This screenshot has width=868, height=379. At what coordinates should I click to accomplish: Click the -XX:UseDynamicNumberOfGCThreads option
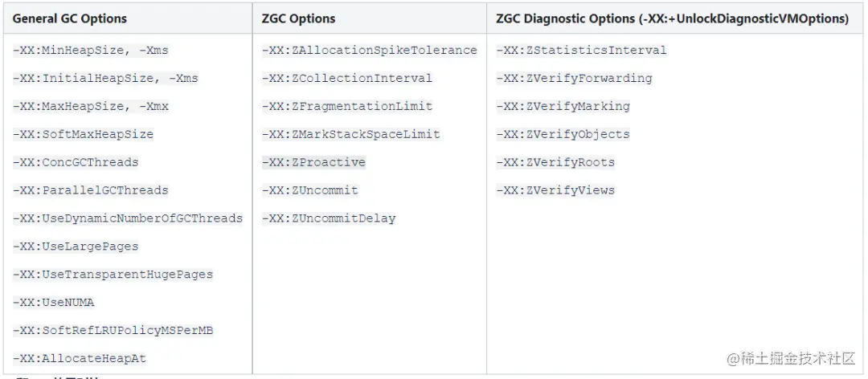[128, 218]
